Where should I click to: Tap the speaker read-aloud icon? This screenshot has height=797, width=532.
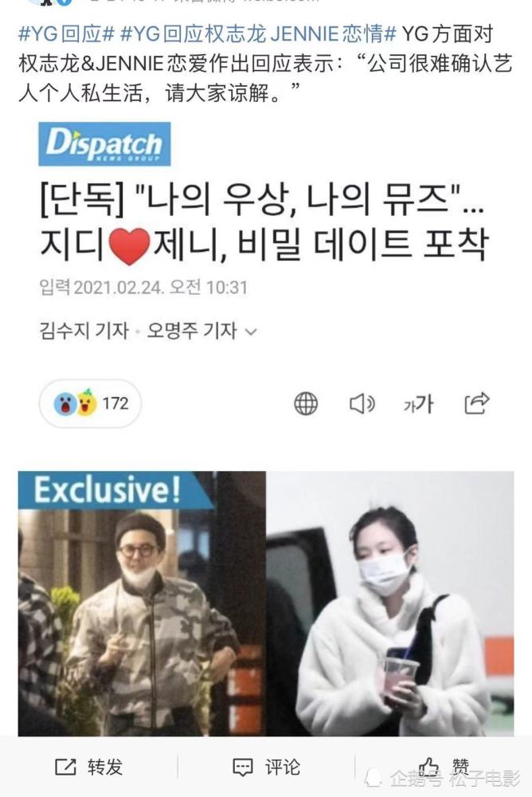tap(362, 404)
